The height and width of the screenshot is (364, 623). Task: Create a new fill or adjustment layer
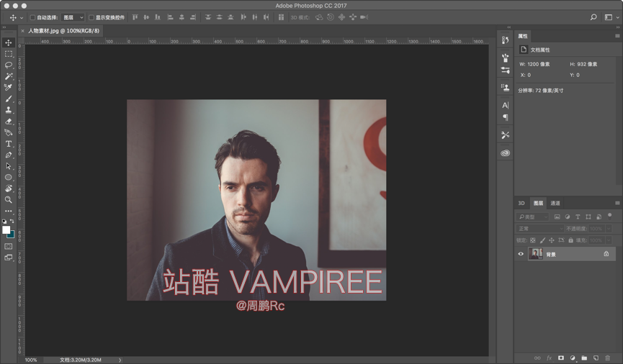(573, 358)
